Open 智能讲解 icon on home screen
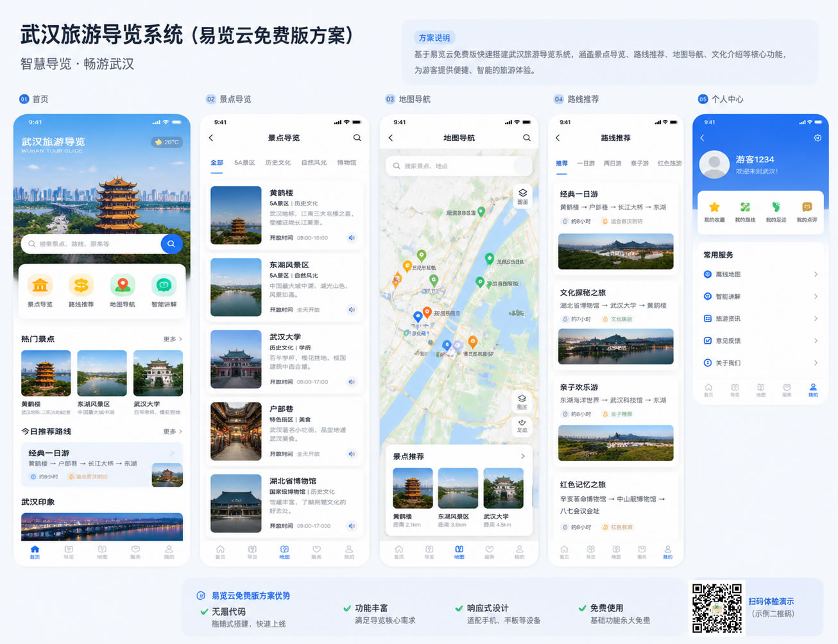The width and height of the screenshot is (838, 644). coord(164,285)
